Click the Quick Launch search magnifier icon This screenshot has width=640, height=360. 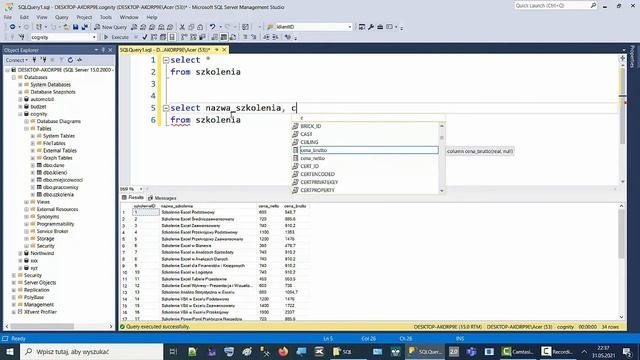pyautogui.click(x=593, y=5)
